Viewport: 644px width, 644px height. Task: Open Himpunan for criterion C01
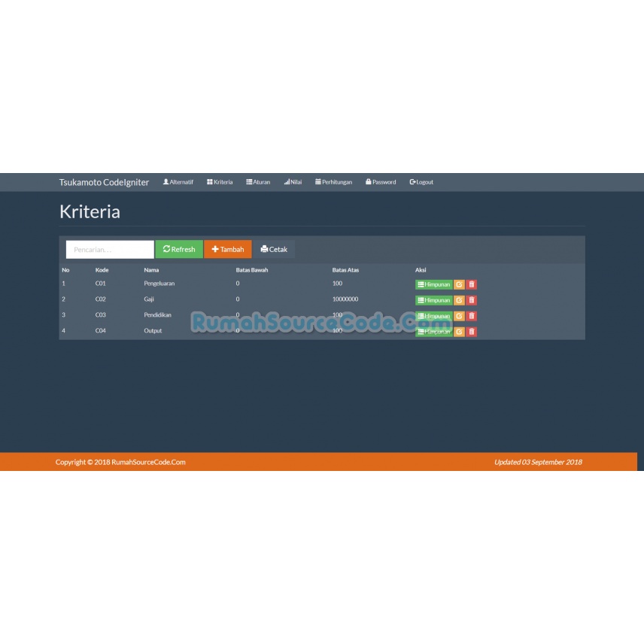(x=433, y=284)
